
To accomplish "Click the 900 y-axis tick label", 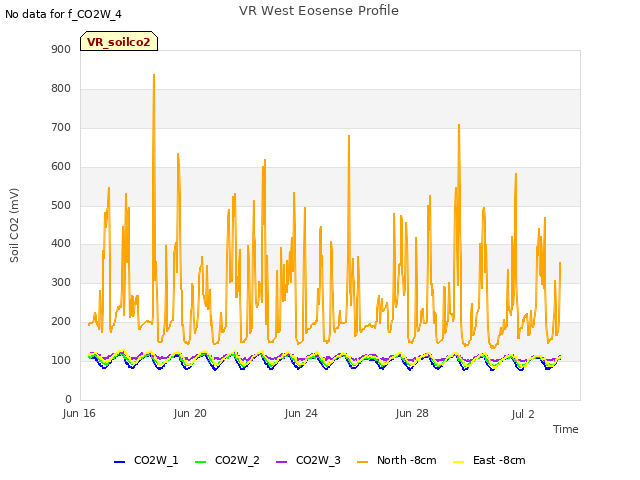I will (x=61, y=49).
